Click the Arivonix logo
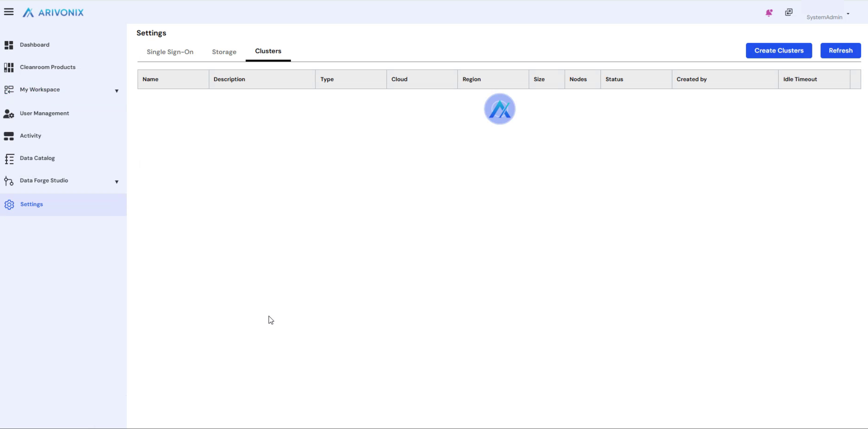The height and width of the screenshot is (429, 868). click(53, 13)
